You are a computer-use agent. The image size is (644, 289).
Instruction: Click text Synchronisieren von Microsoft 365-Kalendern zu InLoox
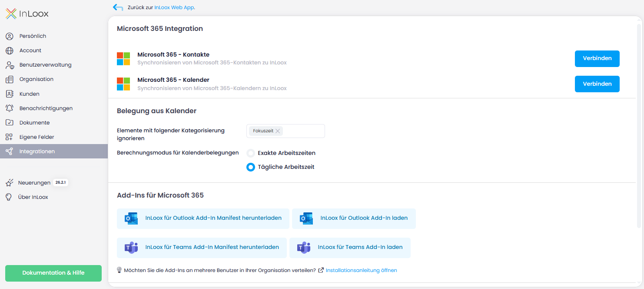(x=212, y=88)
